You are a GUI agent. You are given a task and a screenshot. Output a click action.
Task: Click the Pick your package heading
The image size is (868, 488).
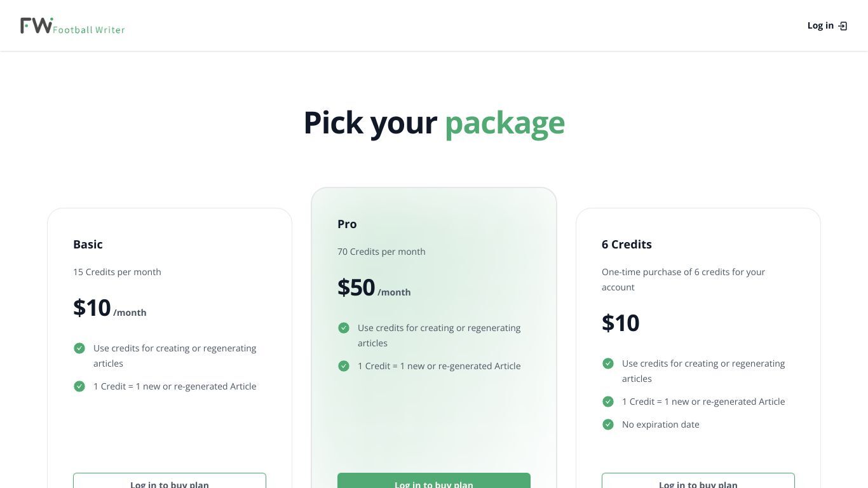434,123
